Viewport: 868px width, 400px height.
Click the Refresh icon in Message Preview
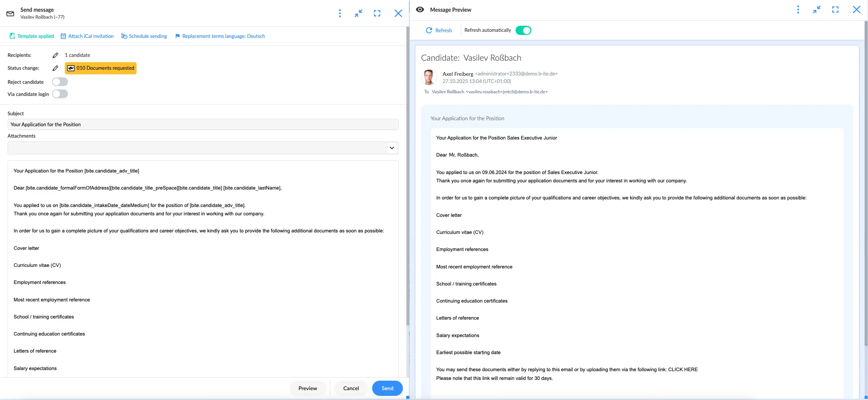429,30
